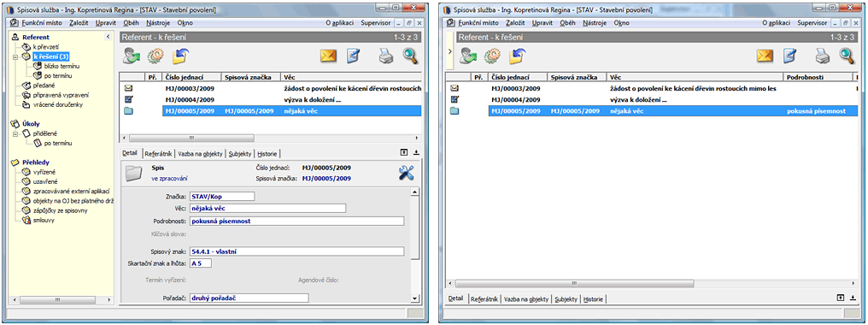Click envelope icon on row MJ/00003/2009, right window

(455, 88)
